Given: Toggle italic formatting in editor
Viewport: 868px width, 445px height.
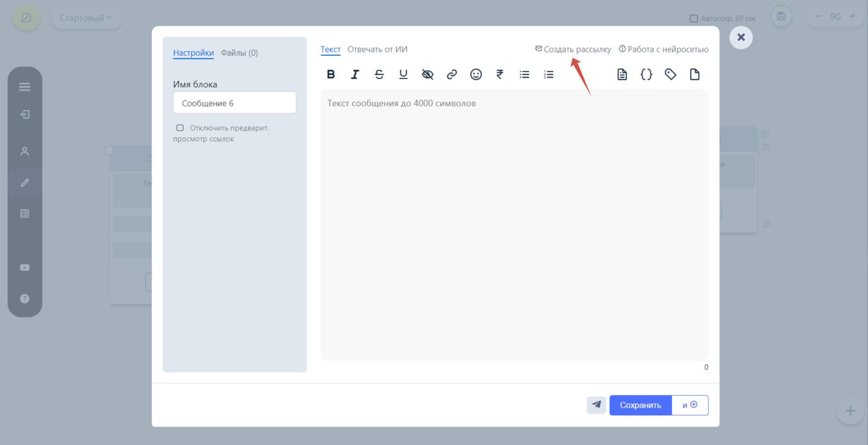Looking at the screenshot, I should click(355, 74).
